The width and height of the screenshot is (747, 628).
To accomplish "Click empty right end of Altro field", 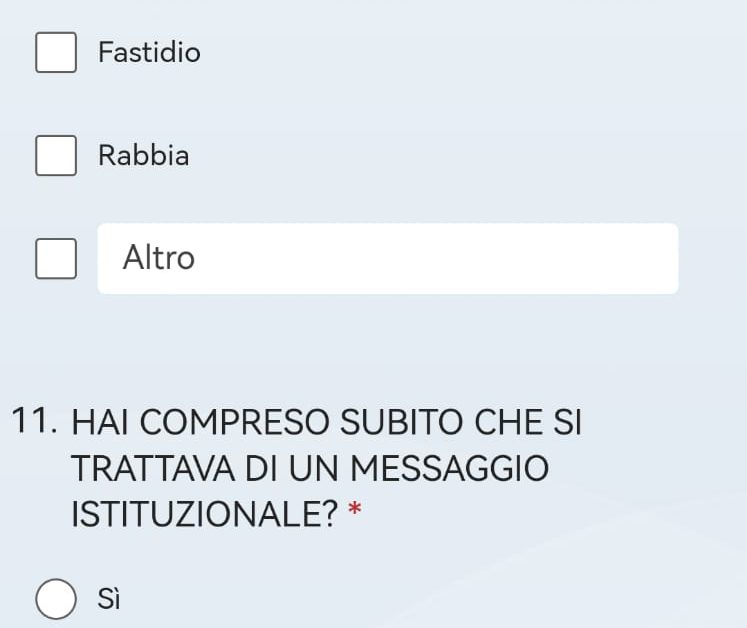I will pos(619,258).
